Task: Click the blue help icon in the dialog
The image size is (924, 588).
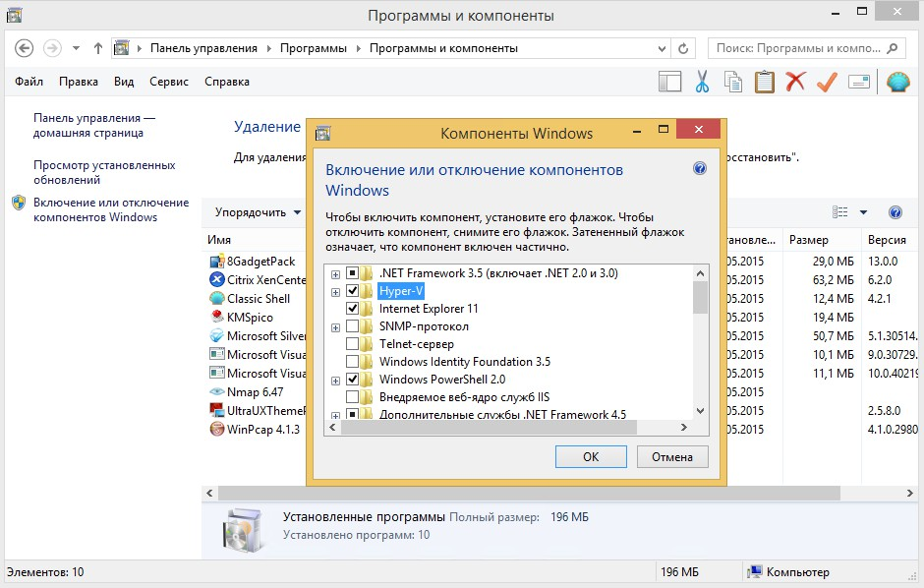Action: (x=700, y=169)
